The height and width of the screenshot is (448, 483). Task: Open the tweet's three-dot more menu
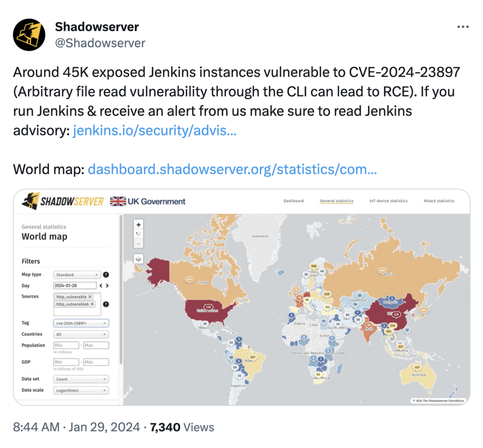tap(463, 27)
